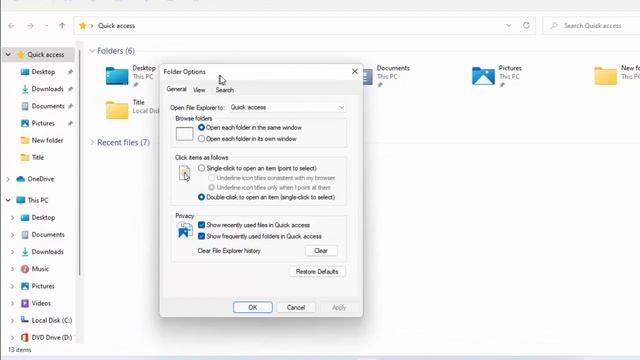Open address bar history dropdown
Screen dimensions: 640x360
509,25
